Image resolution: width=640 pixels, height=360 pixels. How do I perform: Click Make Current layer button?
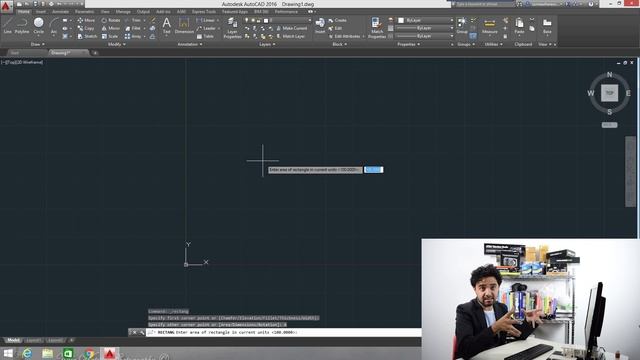pyautogui.click(x=292, y=28)
